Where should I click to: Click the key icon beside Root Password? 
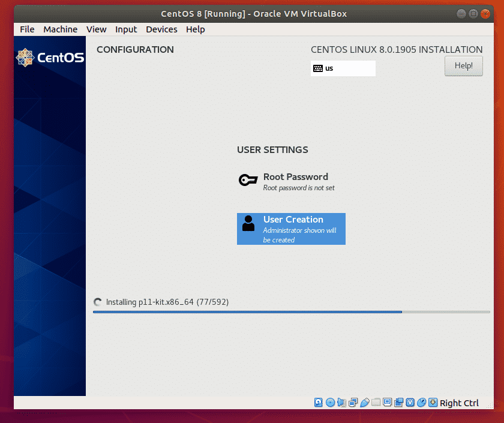click(248, 179)
